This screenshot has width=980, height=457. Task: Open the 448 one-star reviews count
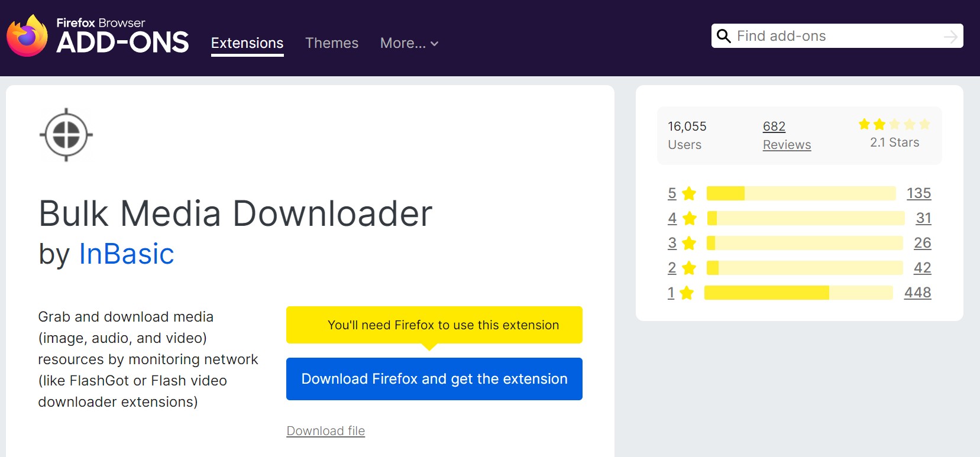tap(918, 293)
